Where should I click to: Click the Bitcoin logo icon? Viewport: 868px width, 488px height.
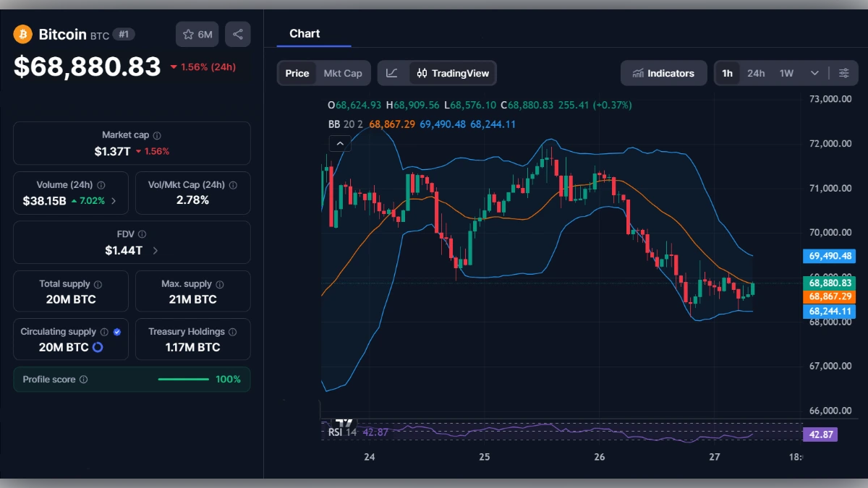[22, 34]
